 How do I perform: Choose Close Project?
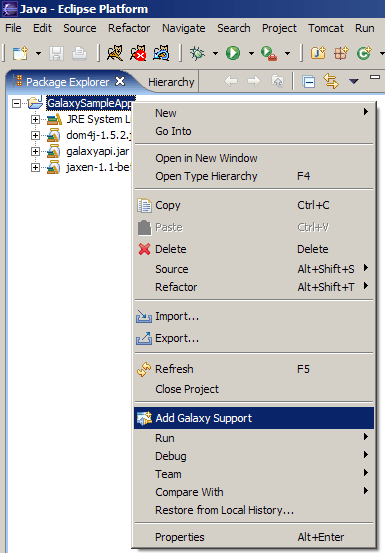pyautogui.click(x=254, y=389)
